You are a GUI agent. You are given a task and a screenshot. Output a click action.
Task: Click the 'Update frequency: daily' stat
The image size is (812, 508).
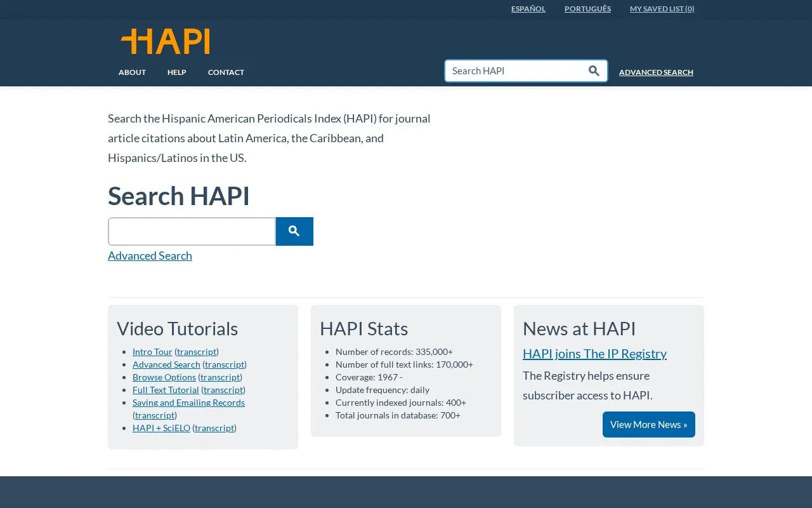click(383, 390)
